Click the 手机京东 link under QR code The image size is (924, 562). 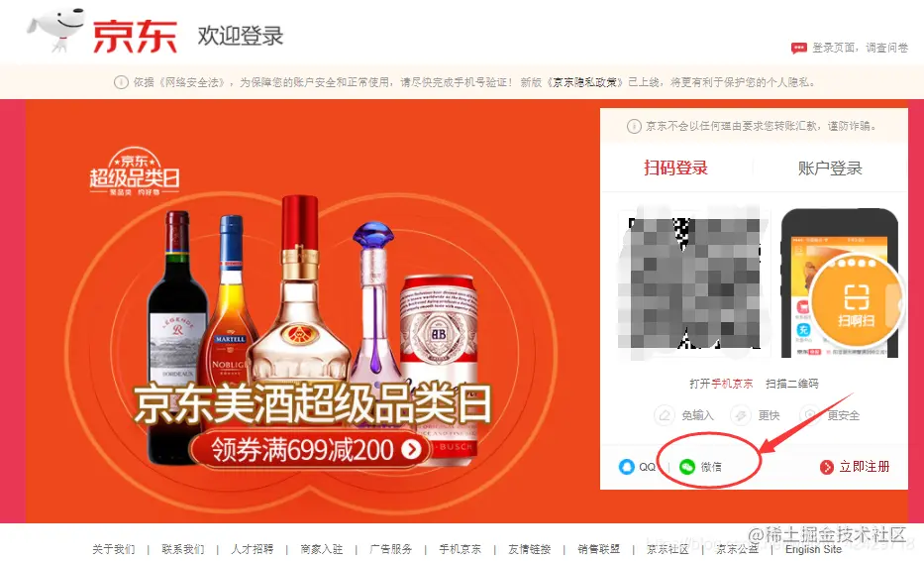[x=732, y=384]
